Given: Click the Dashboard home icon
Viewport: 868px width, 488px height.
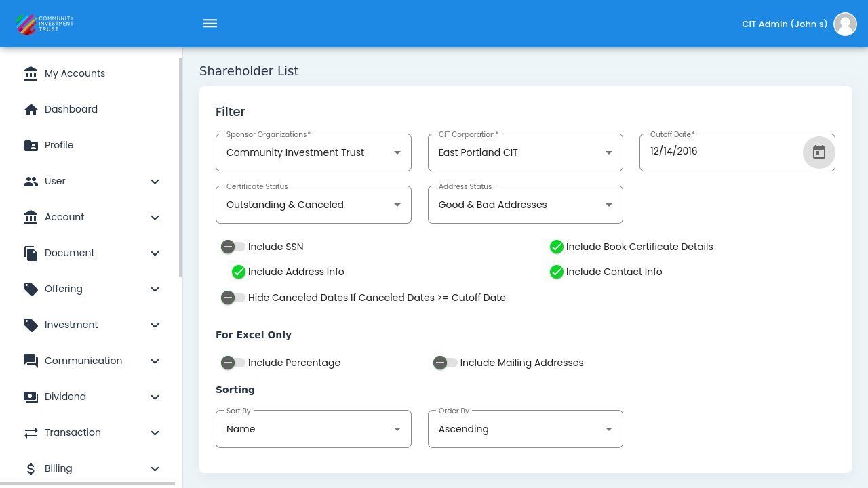Looking at the screenshot, I should pyautogui.click(x=31, y=110).
